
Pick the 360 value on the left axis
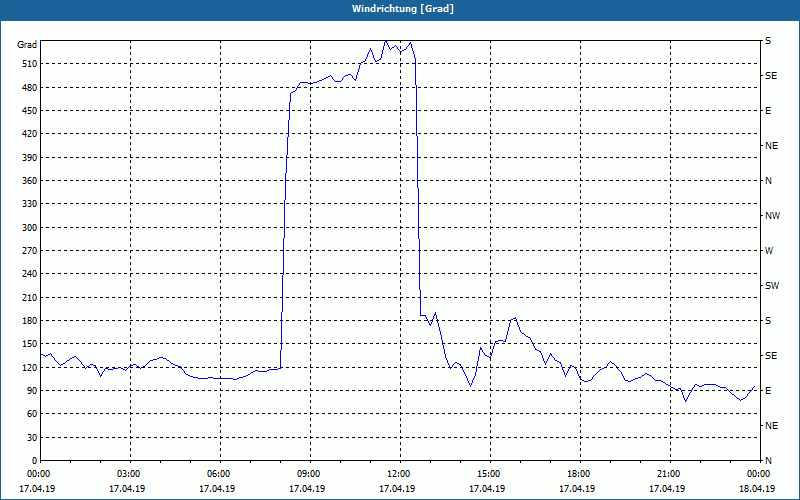click(29, 181)
